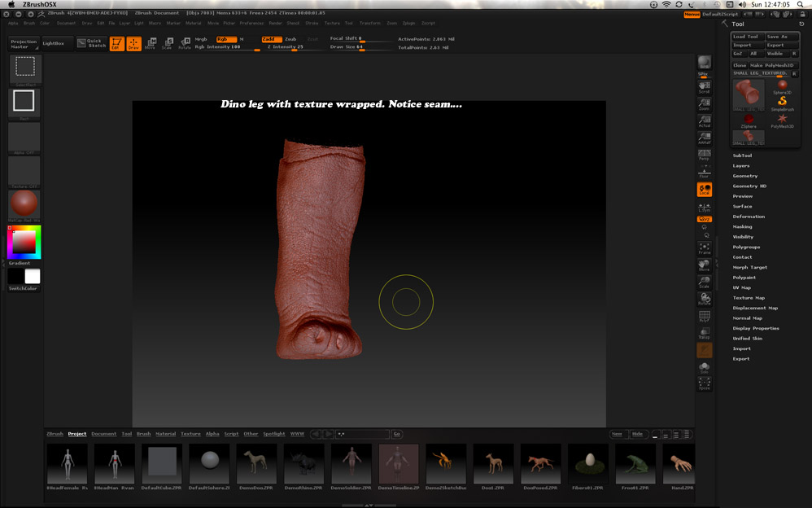Open the Quick Sketch tool
Screen dimensions: 812x508
pyautogui.click(x=92, y=43)
